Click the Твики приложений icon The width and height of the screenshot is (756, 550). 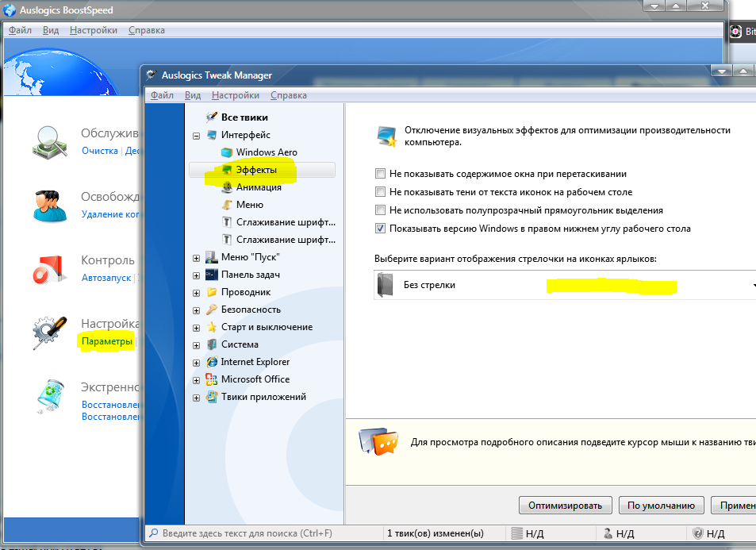point(212,397)
